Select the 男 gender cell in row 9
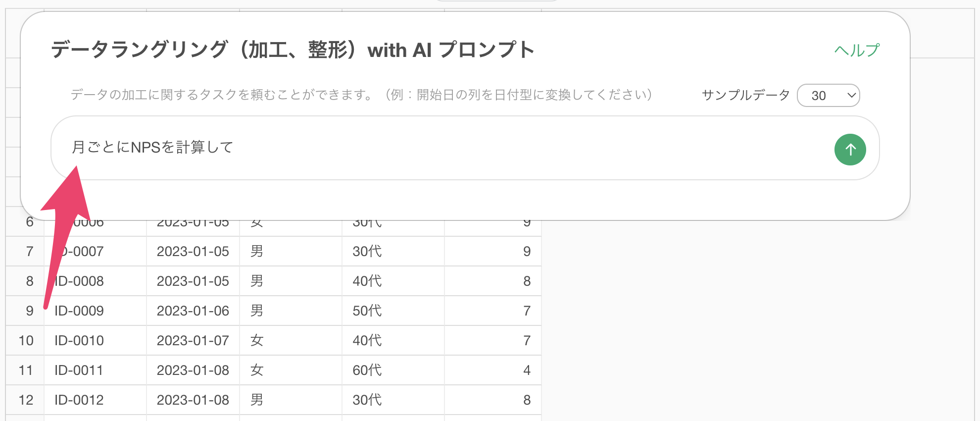The width and height of the screenshot is (980, 421). coord(256,311)
